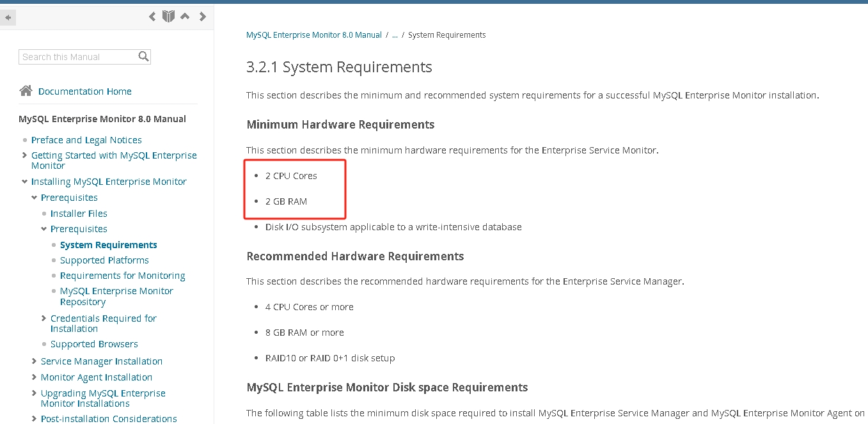Open Documentation Home link
Viewport: 868px width, 424px height.
(x=85, y=91)
